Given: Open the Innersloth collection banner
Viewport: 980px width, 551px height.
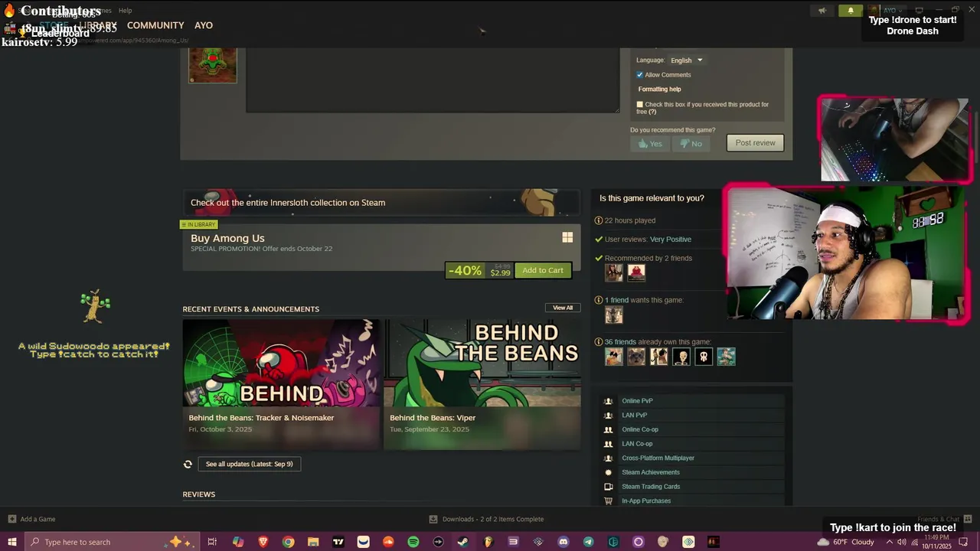Looking at the screenshot, I should 381,203.
